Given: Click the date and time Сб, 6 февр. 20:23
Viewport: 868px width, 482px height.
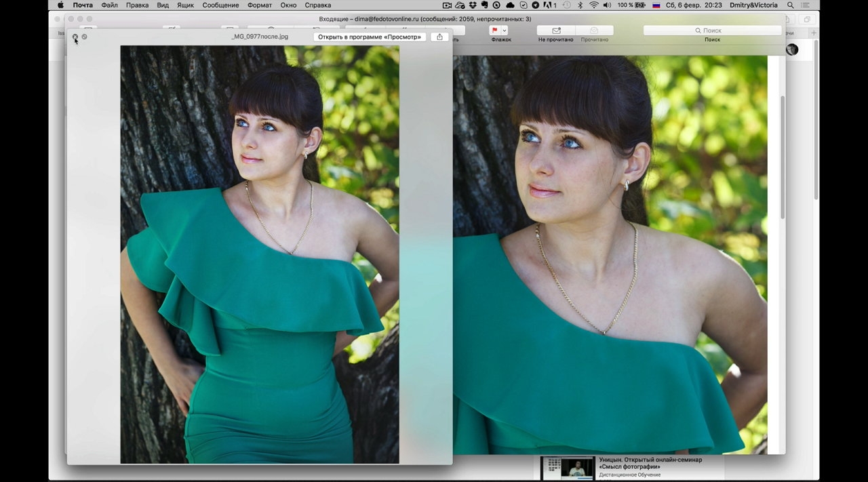Looking at the screenshot, I should (693, 5).
